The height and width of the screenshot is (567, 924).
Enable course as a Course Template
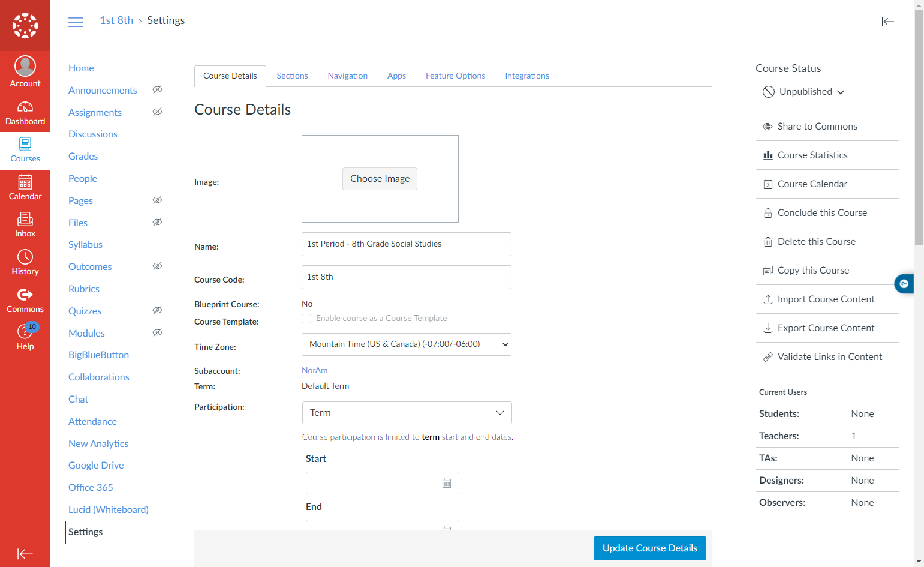[x=306, y=319]
